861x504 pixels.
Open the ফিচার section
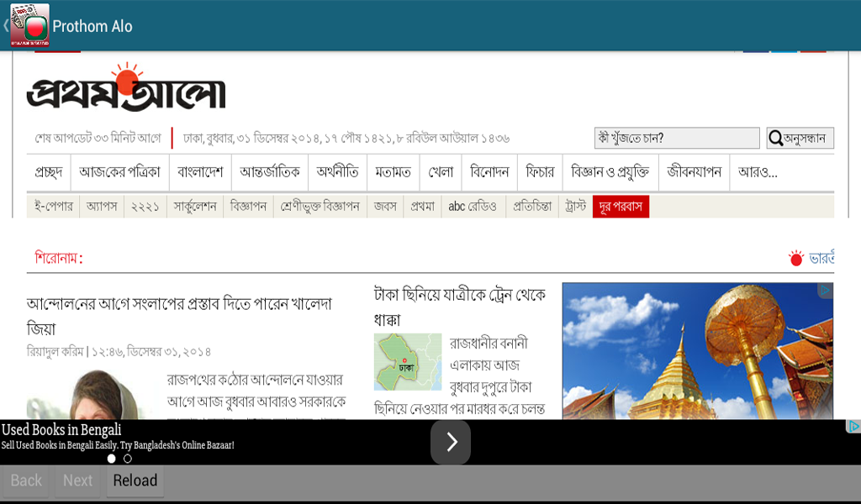[x=541, y=172]
